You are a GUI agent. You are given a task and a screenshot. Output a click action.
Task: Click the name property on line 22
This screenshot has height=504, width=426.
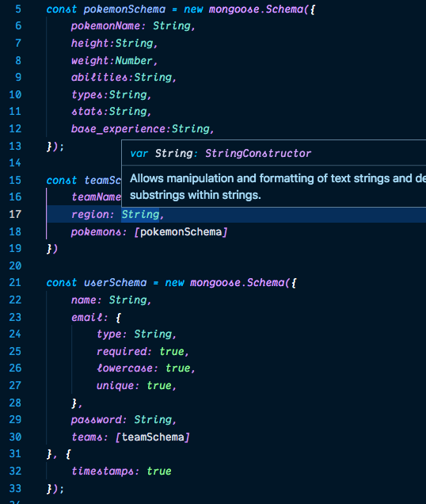[83, 300]
